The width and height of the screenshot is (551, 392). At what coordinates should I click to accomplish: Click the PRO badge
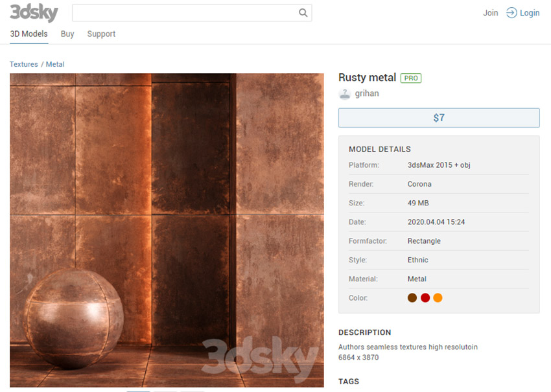(x=411, y=78)
